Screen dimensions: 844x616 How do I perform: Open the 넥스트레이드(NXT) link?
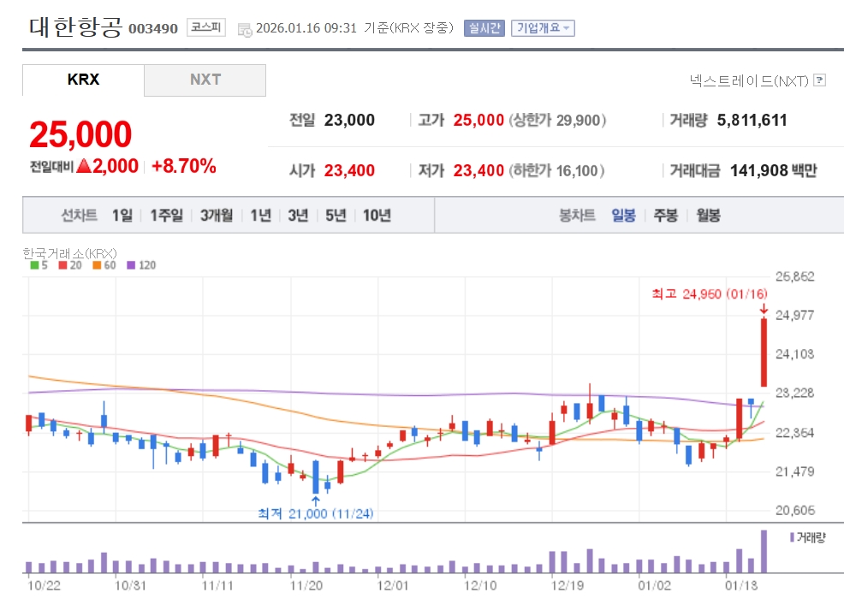(x=748, y=80)
